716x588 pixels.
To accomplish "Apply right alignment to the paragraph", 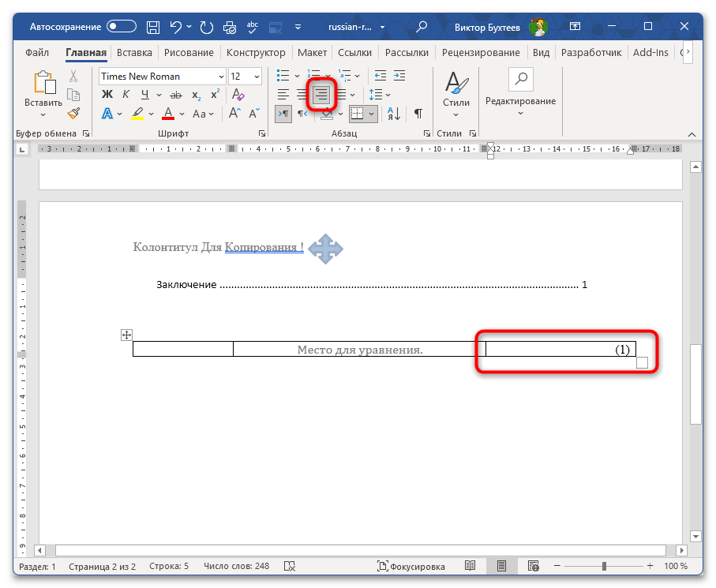I will coord(321,95).
